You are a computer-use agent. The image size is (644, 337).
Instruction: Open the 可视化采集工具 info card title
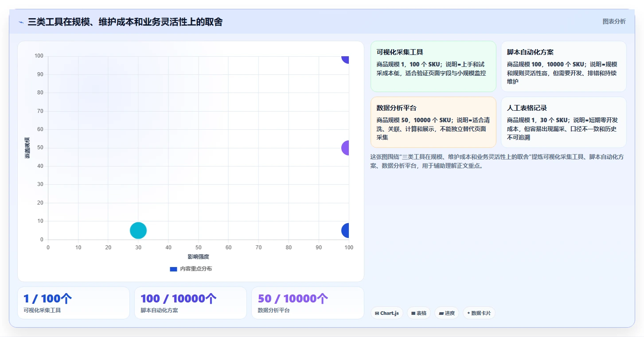pyautogui.click(x=400, y=52)
